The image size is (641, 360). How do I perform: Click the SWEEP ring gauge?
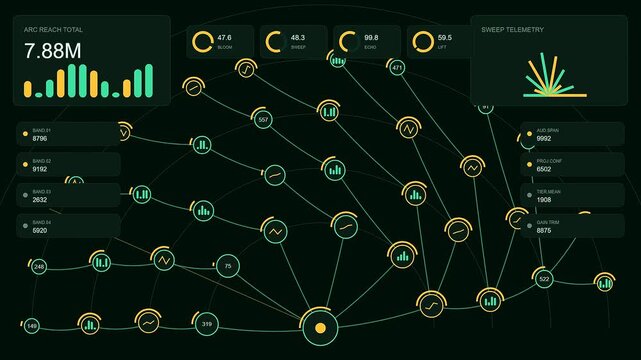(276, 42)
